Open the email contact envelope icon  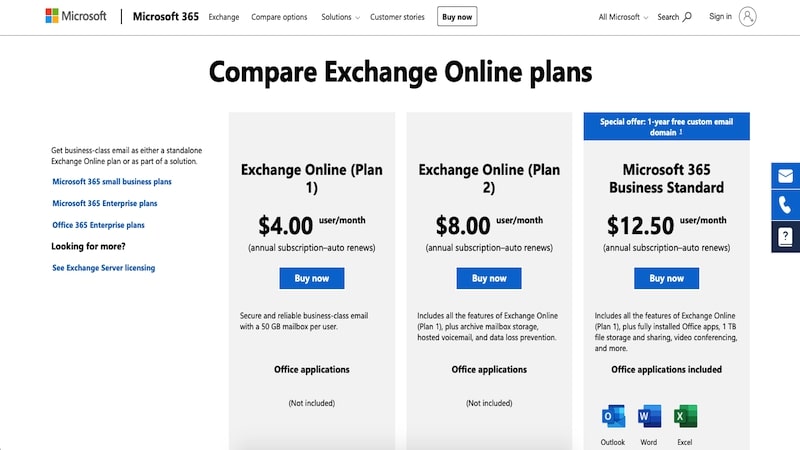tap(785, 176)
